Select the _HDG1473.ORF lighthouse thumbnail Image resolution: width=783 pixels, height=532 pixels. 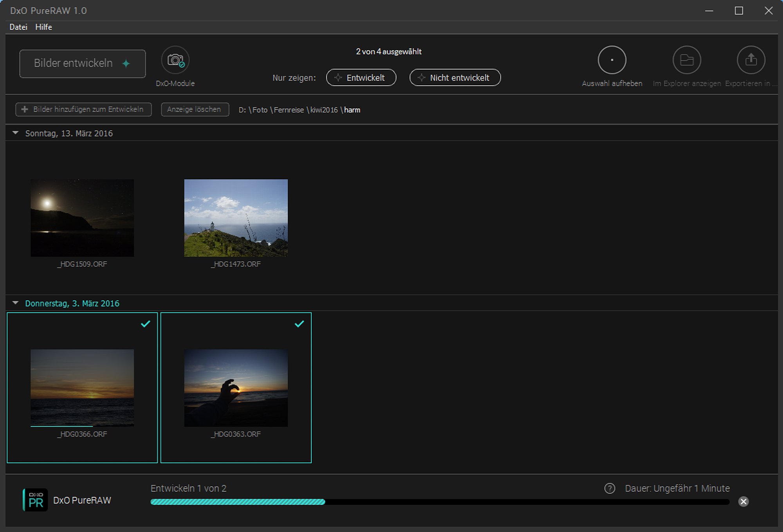tap(236, 218)
